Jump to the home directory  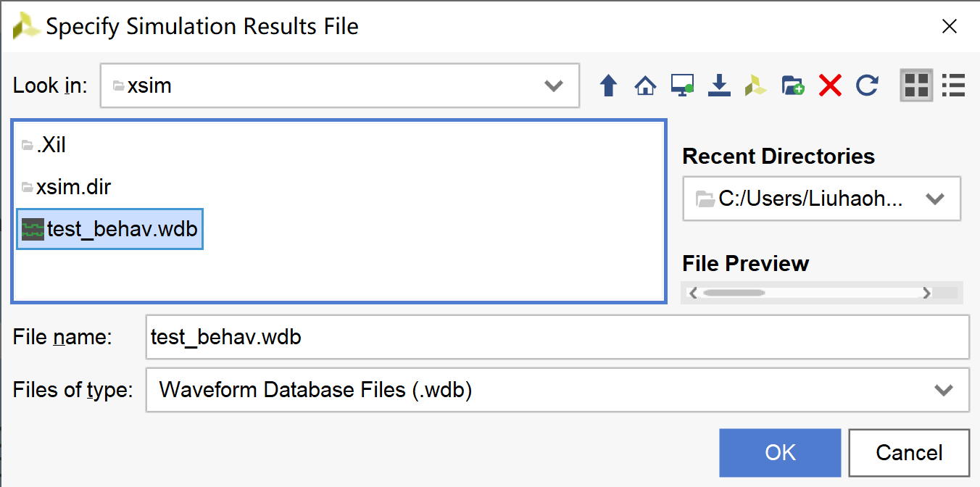pyautogui.click(x=645, y=86)
